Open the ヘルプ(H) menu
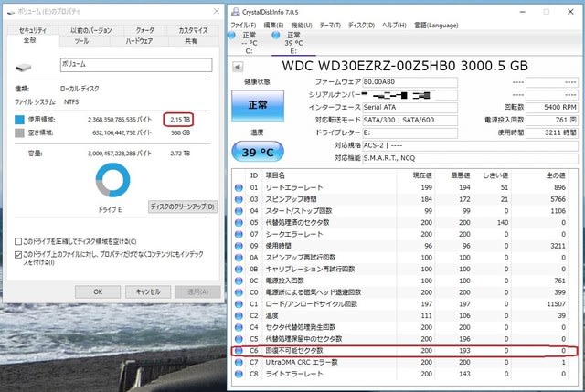Screen dimensions: 585x392 coord(394,26)
